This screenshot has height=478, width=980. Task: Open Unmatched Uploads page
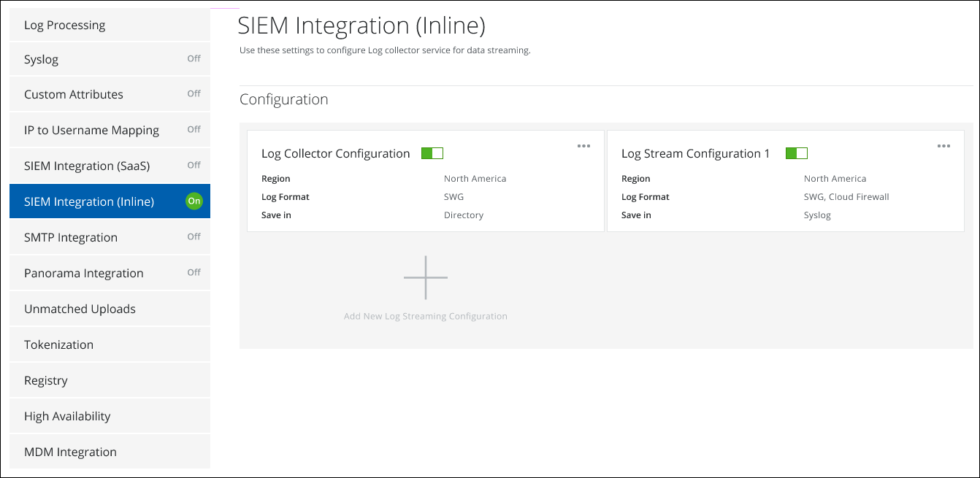(x=80, y=309)
